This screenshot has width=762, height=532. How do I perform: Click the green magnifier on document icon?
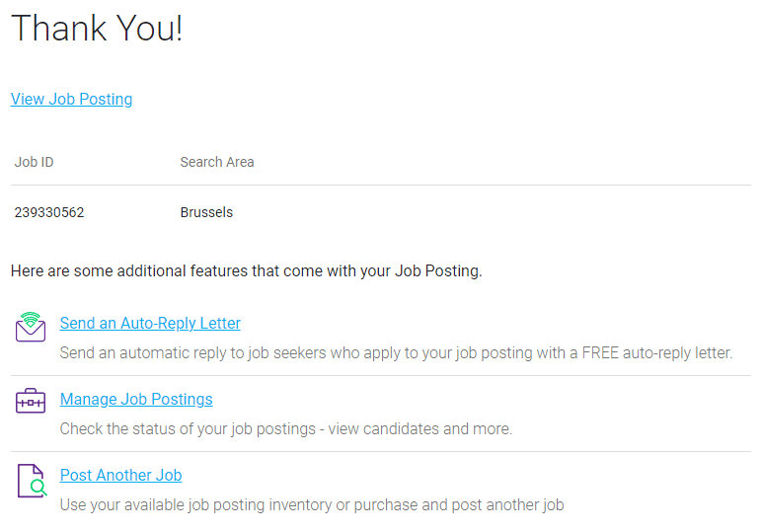pyautogui.click(x=38, y=488)
